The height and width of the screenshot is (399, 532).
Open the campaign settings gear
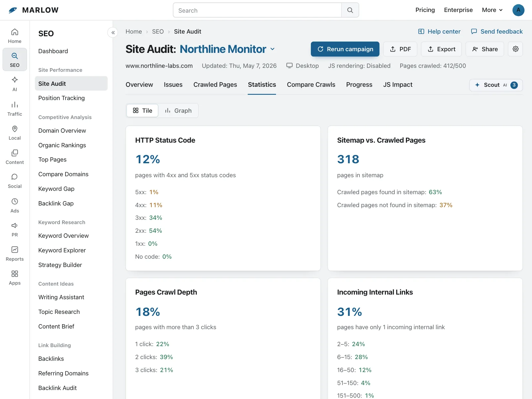coord(515,49)
